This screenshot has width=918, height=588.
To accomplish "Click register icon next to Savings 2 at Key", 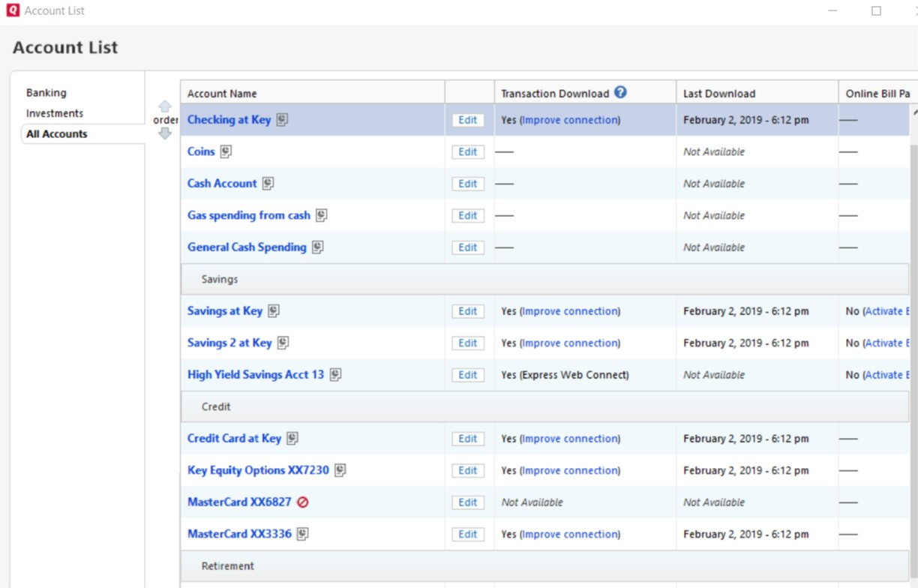I will (283, 343).
